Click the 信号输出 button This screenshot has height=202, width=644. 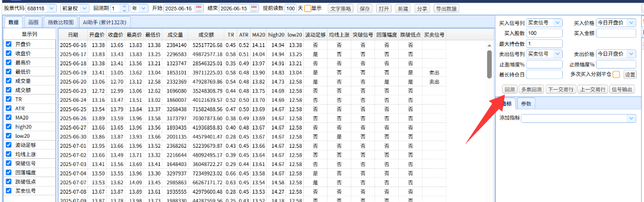(x=622, y=89)
